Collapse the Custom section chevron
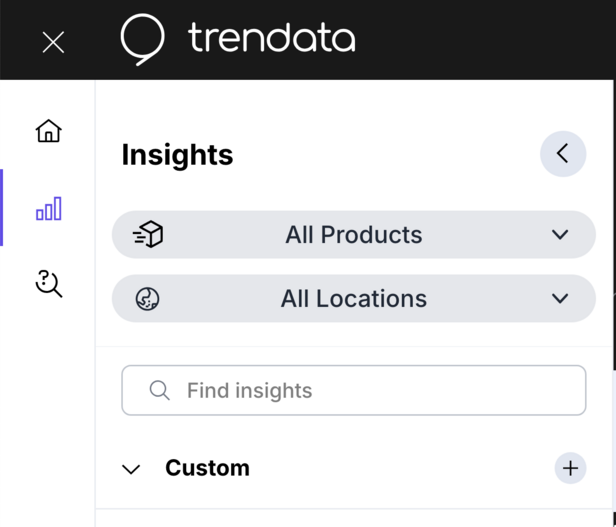The width and height of the screenshot is (616, 527). click(131, 469)
